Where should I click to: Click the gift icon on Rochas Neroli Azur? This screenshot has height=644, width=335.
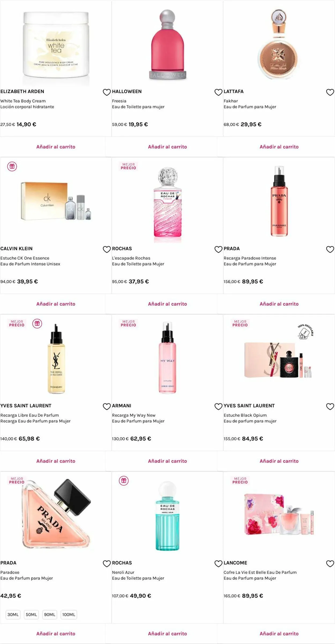point(124,481)
